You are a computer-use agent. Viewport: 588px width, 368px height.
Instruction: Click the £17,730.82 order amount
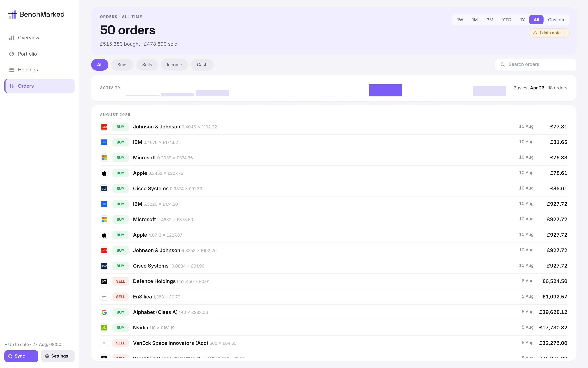tap(553, 328)
